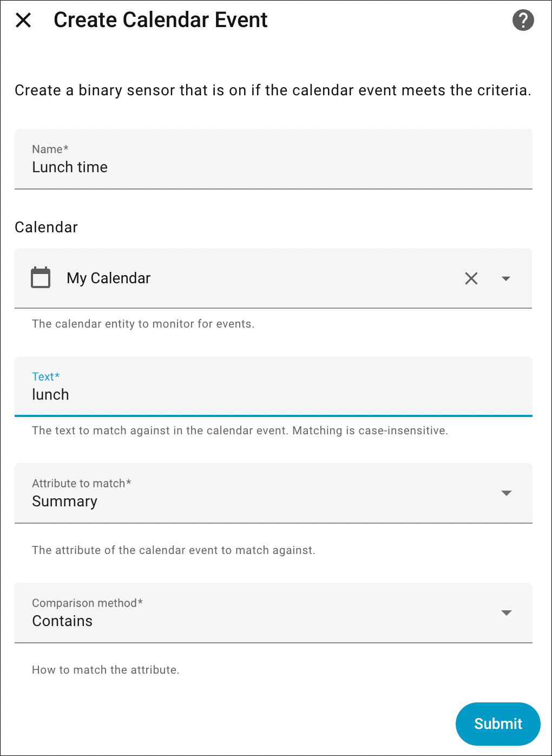
Task: Expand the calendar entity picker arrow
Action: point(506,278)
